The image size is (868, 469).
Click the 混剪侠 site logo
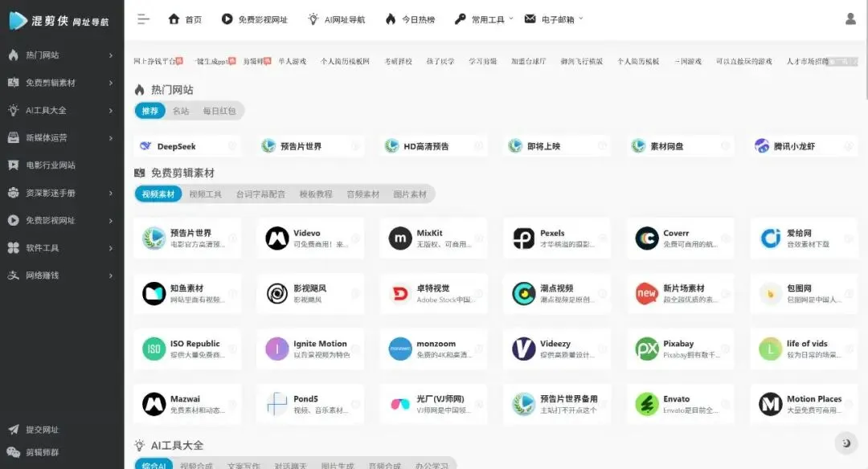click(59, 20)
